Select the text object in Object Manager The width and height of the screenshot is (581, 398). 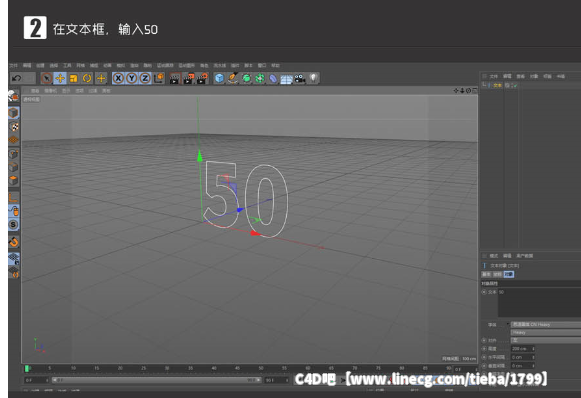point(497,85)
